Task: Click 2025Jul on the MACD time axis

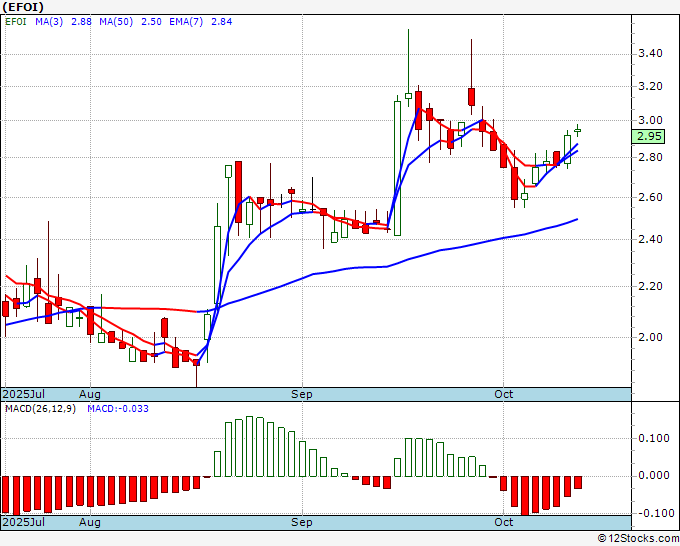Action: 23,522
